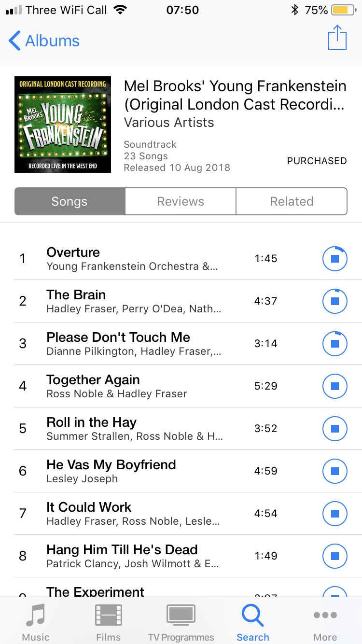Screen dimensions: 362x644
Task: Stop download of It Could Work
Action: point(335,514)
